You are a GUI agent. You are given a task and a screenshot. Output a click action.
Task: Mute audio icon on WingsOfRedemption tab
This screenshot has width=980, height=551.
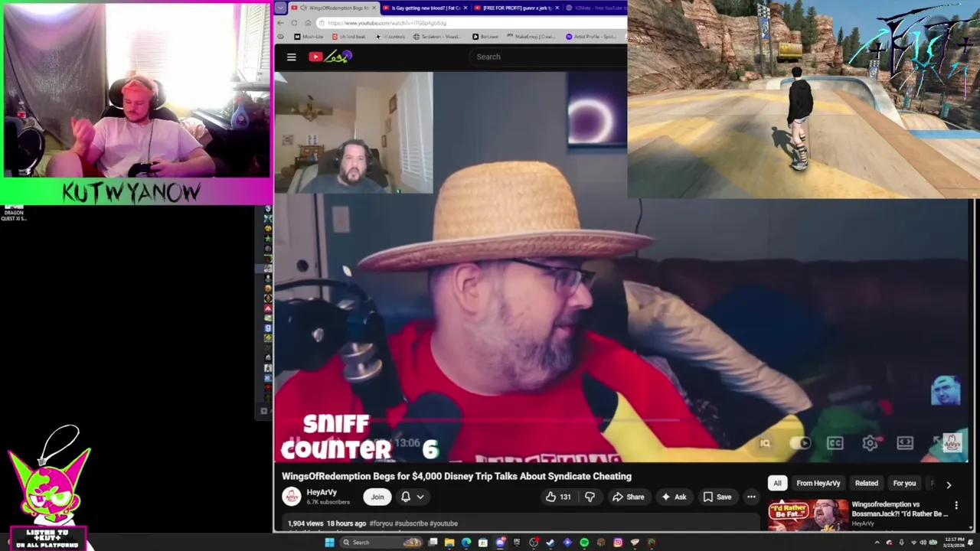(x=303, y=8)
